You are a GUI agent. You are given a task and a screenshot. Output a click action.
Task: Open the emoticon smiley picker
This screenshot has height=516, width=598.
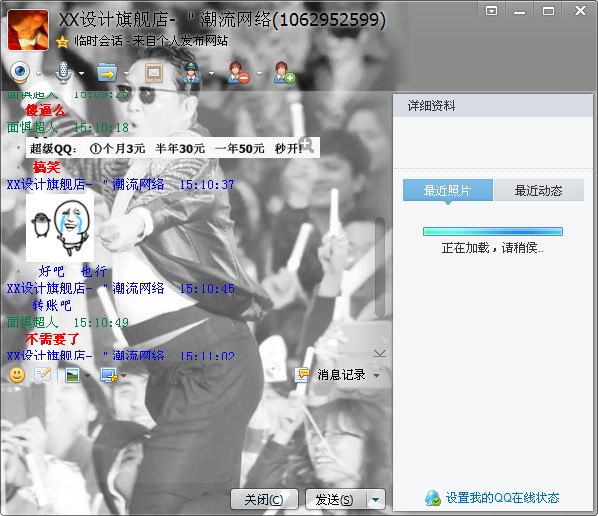coord(17,375)
